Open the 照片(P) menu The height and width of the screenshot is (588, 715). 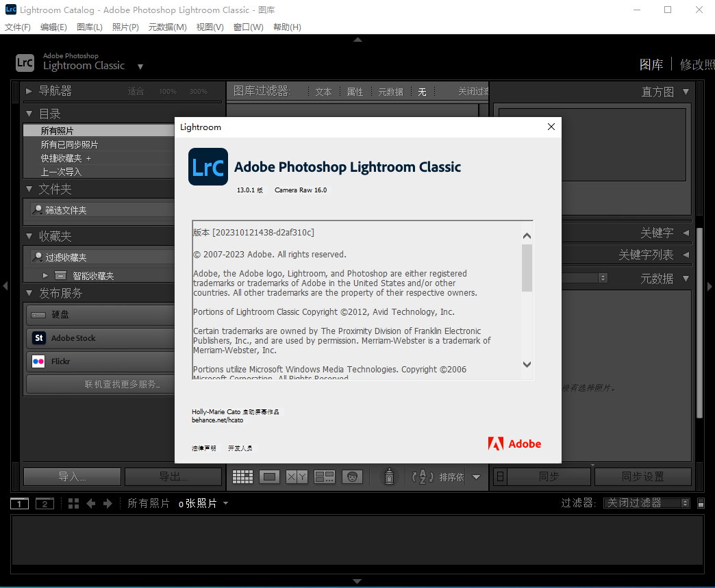[126, 27]
